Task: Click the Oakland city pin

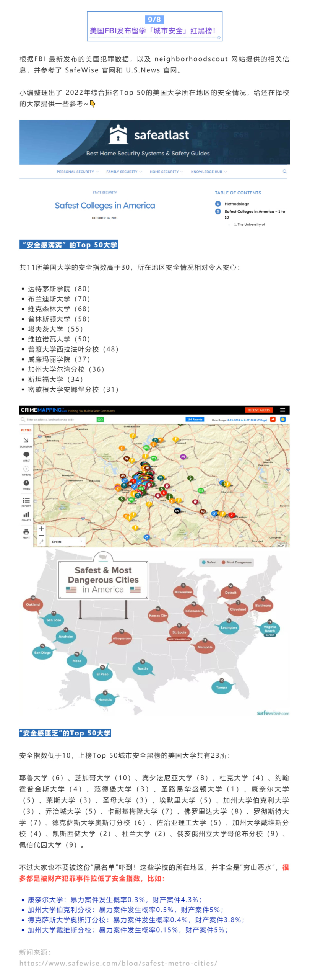Action: tap(33, 604)
